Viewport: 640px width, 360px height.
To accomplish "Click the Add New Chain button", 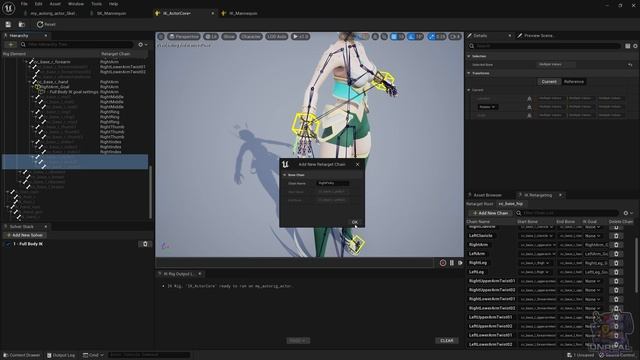I will (490, 213).
